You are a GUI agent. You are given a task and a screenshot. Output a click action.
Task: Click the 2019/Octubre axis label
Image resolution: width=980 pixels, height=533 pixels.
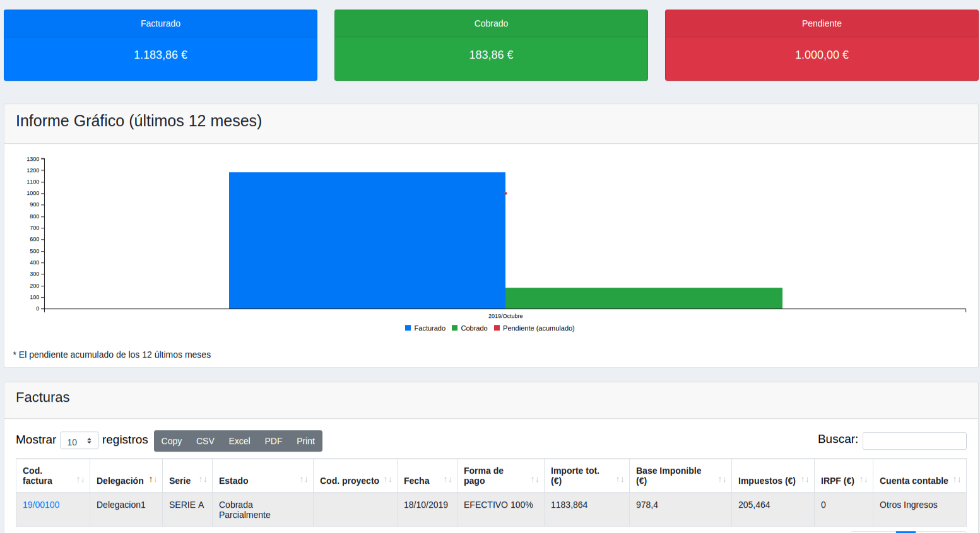(505, 316)
